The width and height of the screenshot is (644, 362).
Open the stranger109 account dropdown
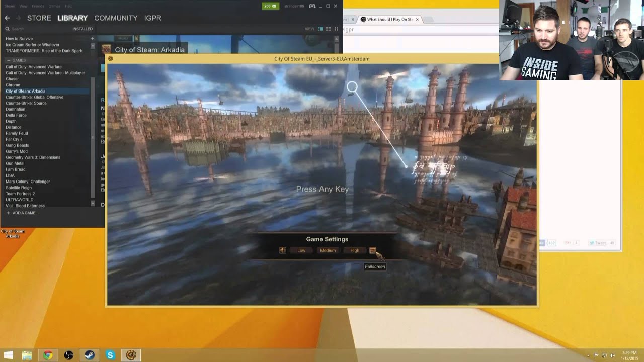[x=294, y=6]
